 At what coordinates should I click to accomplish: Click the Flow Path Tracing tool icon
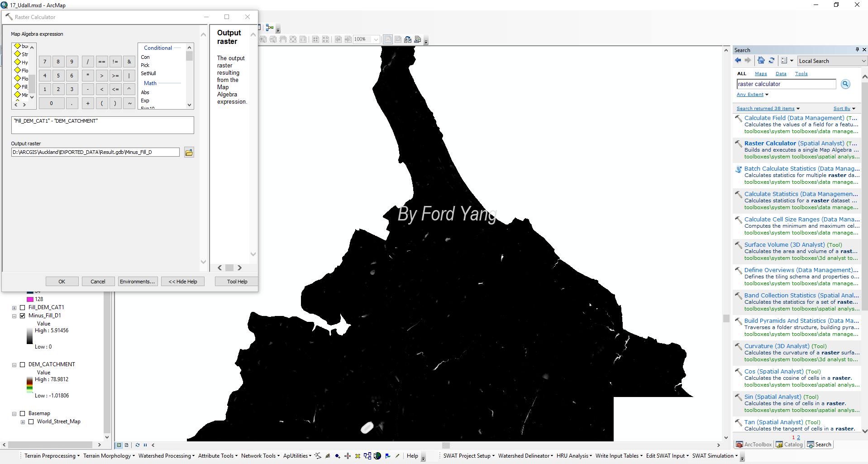(318, 456)
